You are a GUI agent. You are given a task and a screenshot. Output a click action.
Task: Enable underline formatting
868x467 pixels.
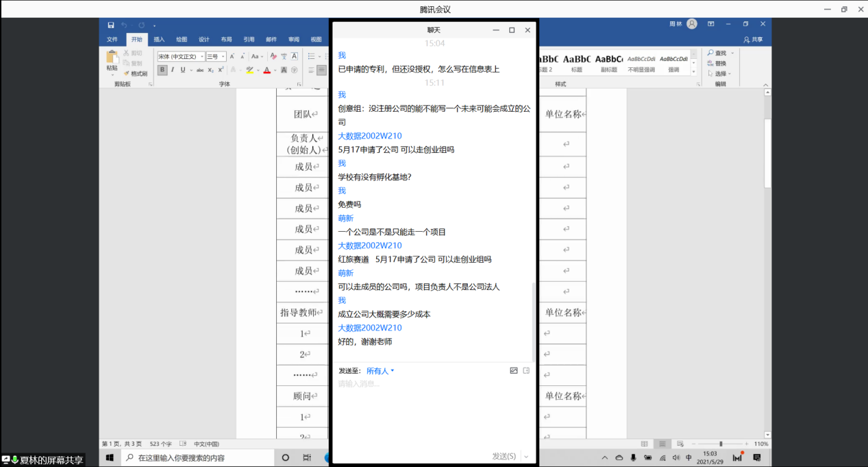tap(182, 69)
